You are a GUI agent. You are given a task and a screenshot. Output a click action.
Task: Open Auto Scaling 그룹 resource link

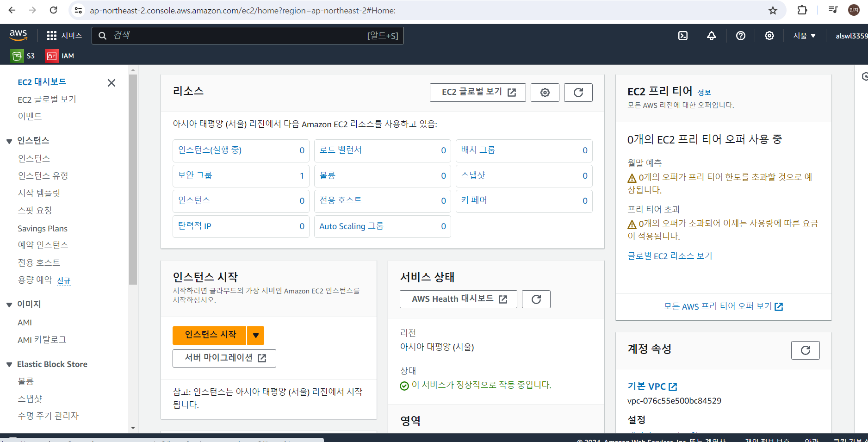tap(351, 226)
